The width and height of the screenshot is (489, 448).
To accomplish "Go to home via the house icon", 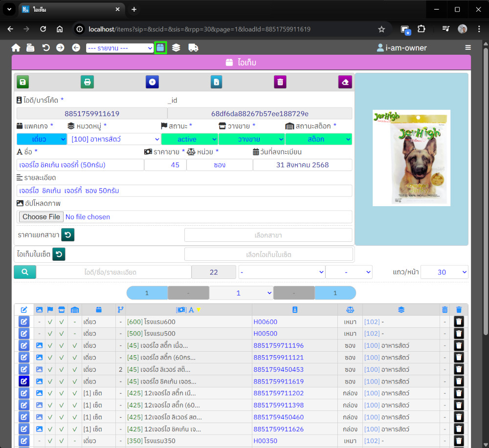I will 16,48.
